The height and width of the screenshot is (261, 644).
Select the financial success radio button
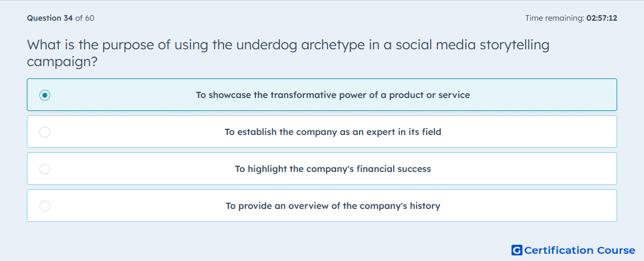45,169
